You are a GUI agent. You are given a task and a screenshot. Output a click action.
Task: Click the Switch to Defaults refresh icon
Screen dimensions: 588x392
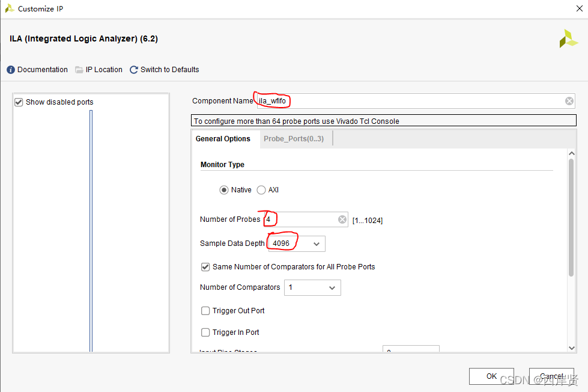[133, 70]
